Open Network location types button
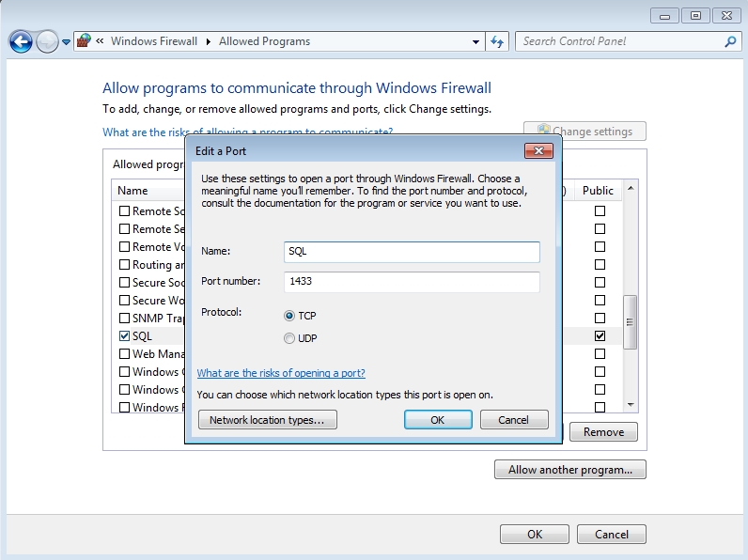Viewport: 748px width, 560px height. (267, 420)
